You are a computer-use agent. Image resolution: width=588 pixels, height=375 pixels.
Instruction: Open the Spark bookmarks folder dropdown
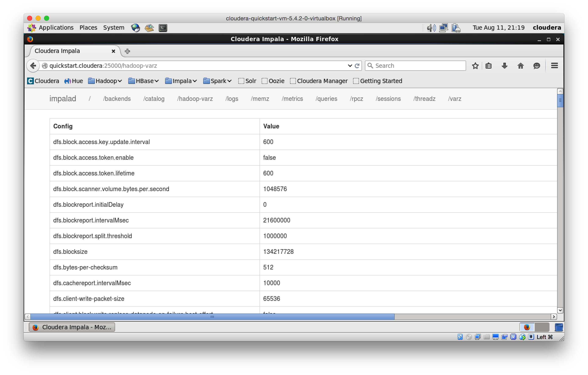click(x=217, y=81)
